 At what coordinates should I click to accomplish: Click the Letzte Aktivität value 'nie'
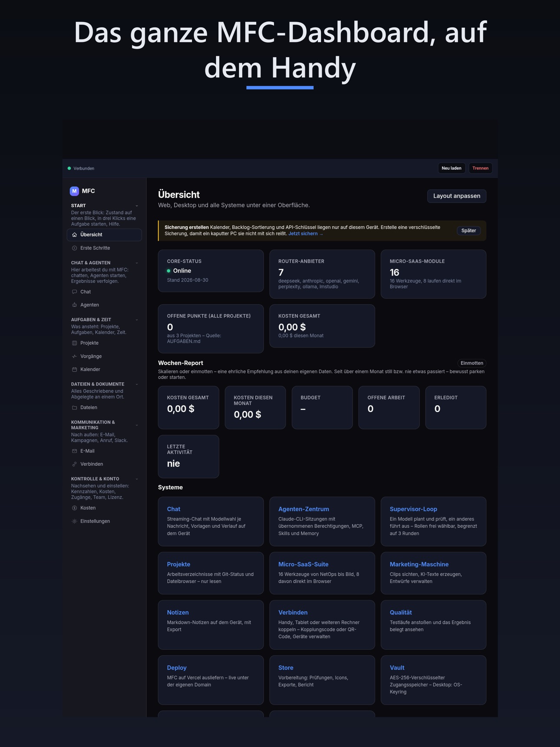pos(173,464)
